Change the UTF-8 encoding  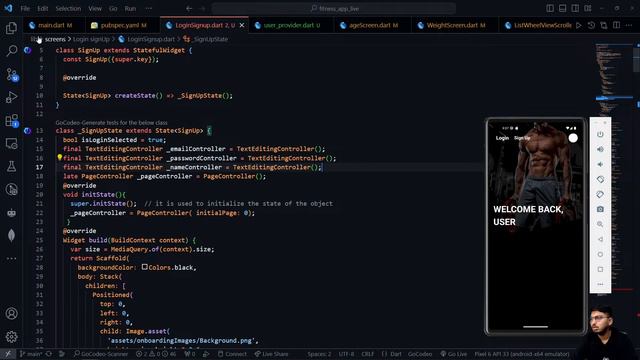point(346,354)
